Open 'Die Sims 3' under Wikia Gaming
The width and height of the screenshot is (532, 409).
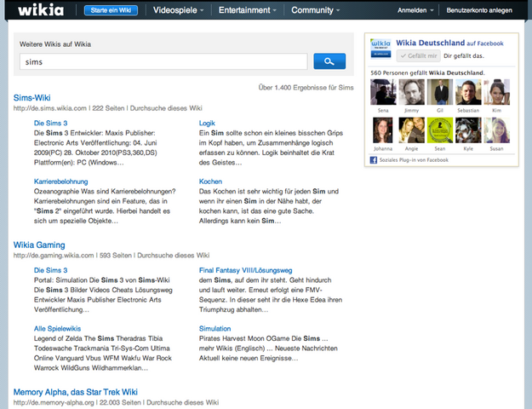point(50,270)
